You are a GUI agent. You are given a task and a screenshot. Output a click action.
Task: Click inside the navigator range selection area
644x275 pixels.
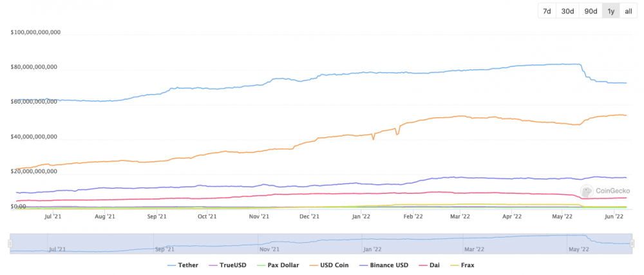tap(322, 243)
